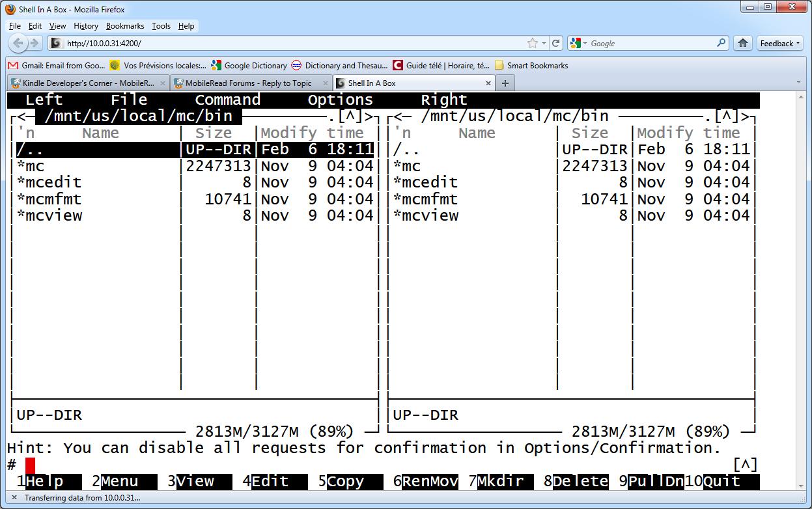Click the right panel forward arrow '>'
Screen dimensions: 812x509
coord(746,117)
